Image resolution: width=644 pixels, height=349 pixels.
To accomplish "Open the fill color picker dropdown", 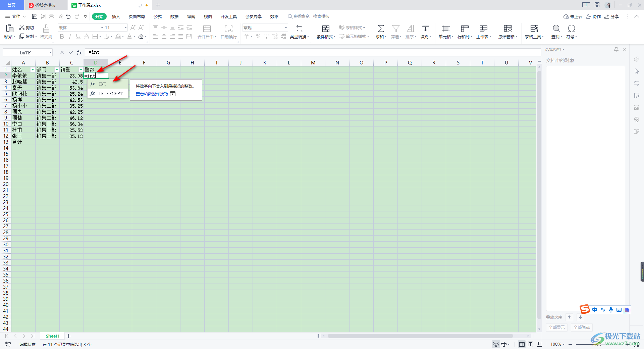I will click(123, 37).
